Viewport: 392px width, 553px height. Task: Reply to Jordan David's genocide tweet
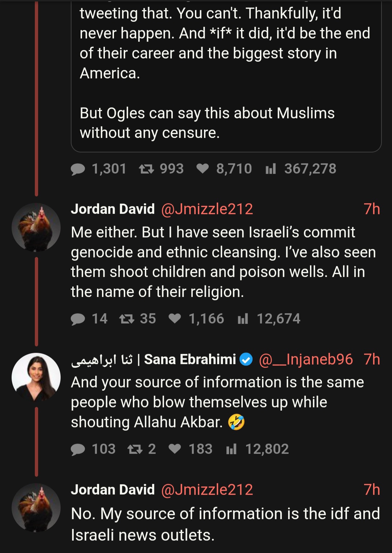click(78, 319)
